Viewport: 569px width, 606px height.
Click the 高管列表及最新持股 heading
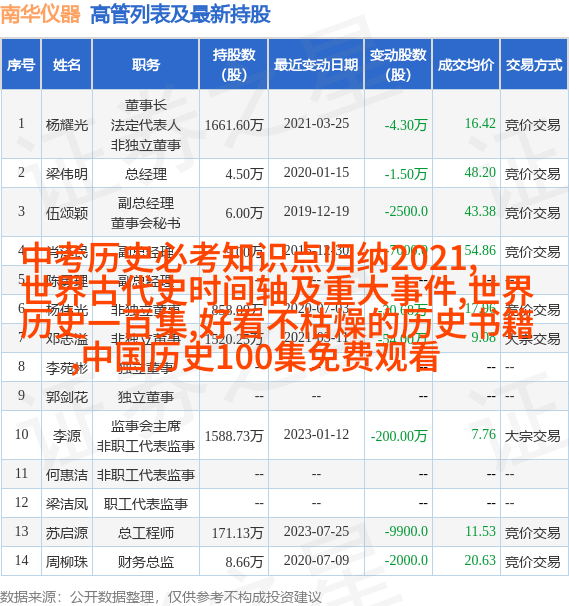[x=180, y=15]
